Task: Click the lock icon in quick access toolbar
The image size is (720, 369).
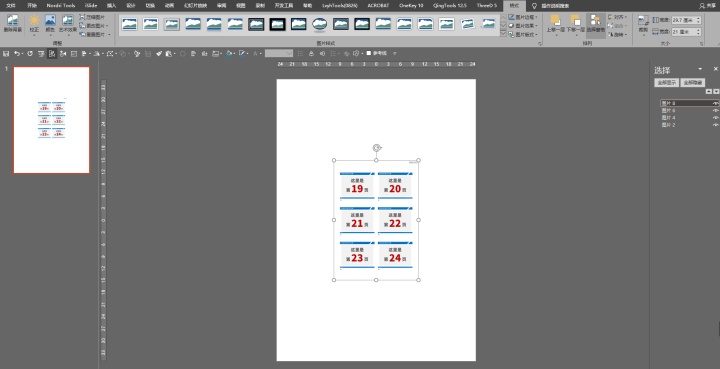Action: click(311, 54)
